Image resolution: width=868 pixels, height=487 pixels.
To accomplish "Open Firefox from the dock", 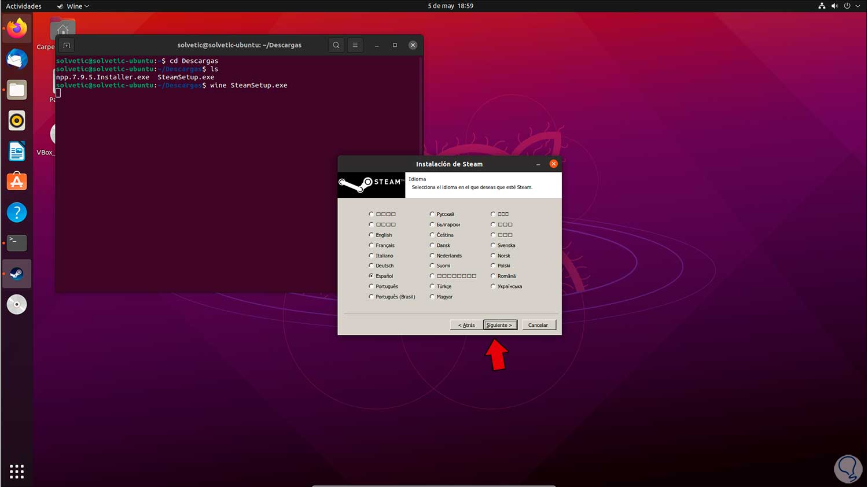I will click(x=17, y=28).
